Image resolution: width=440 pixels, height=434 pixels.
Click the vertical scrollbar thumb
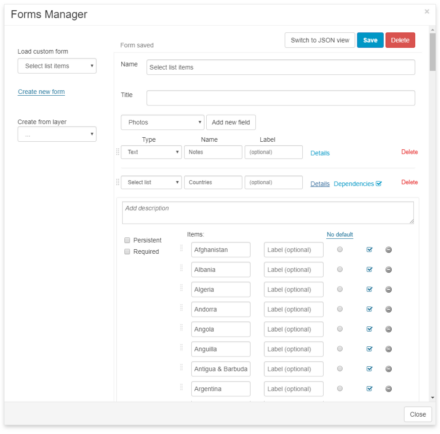[x=432, y=52]
